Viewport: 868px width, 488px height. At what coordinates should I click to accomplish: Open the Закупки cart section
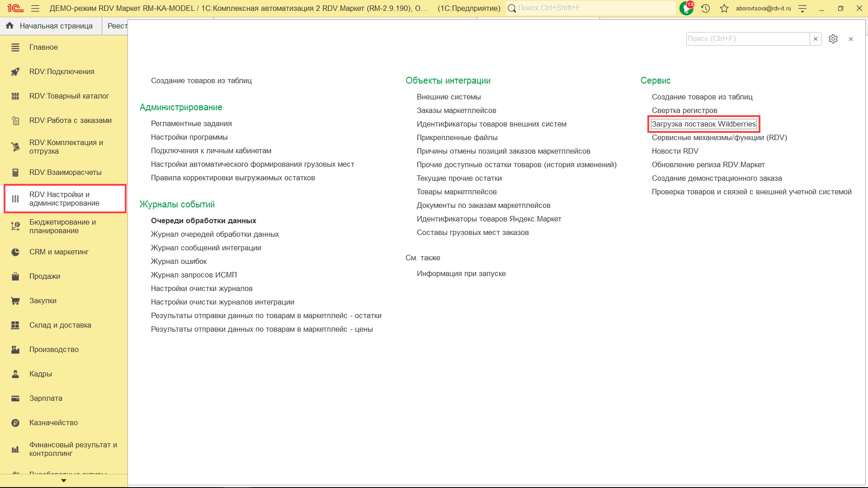click(43, 300)
